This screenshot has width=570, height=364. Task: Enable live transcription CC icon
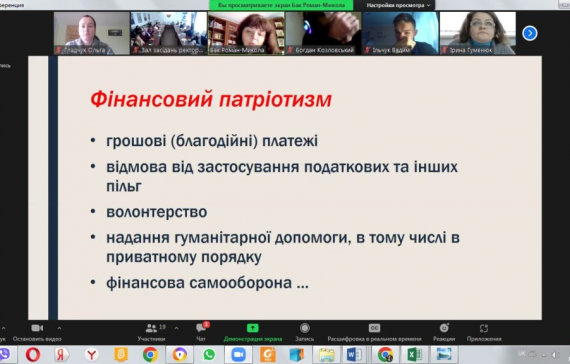[374, 328]
